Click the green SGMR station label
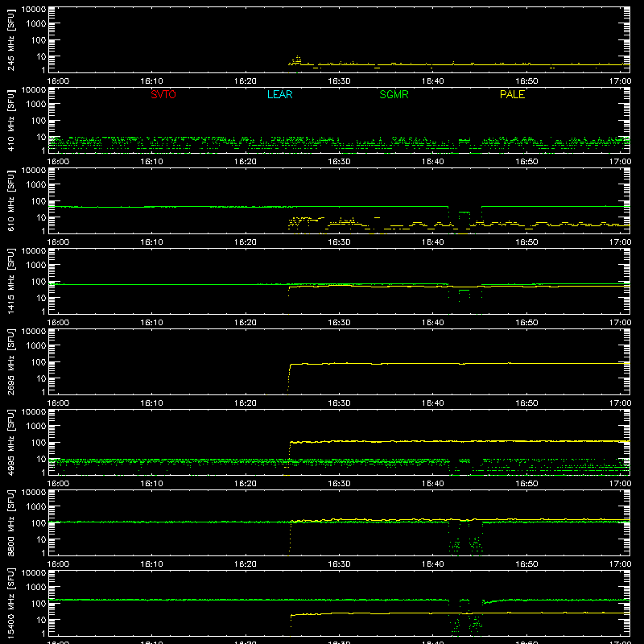644x644 pixels. point(394,94)
